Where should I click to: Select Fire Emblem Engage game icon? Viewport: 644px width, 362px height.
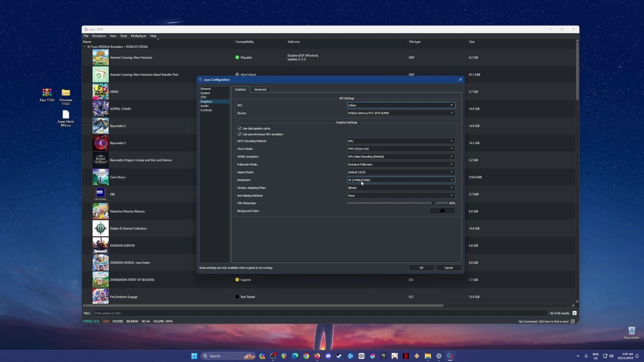(x=100, y=297)
